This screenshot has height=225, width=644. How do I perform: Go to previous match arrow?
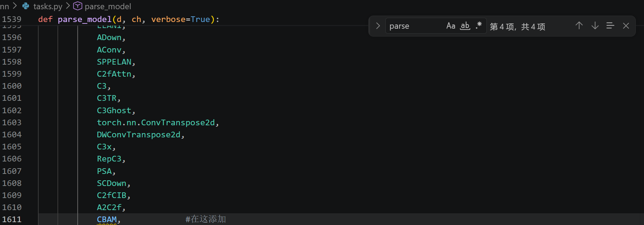pyautogui.click(x=579, y=26)
